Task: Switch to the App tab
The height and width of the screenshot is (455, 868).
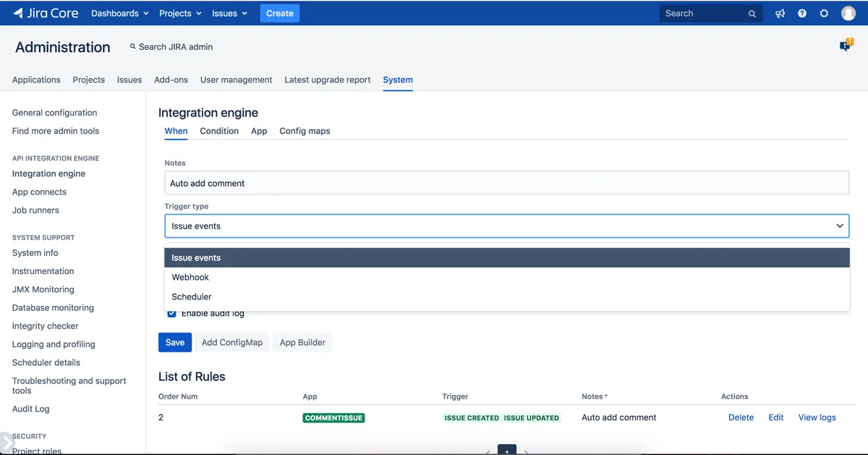Action: pyautogui.click(x=259, y=131)
